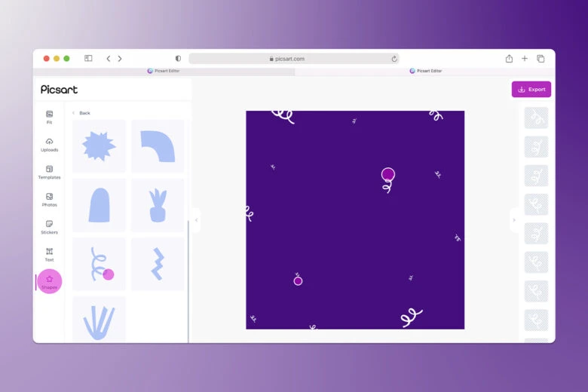
Task: Open the Fit tool in sidebar
Action: (x=49, y=116)
